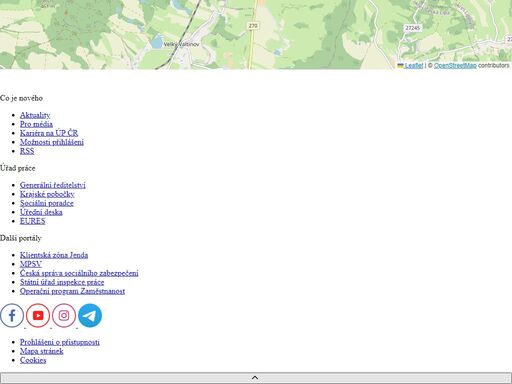The image size is (512, 384).
Task: Open Úřední deska link
Action: (41, 212)
